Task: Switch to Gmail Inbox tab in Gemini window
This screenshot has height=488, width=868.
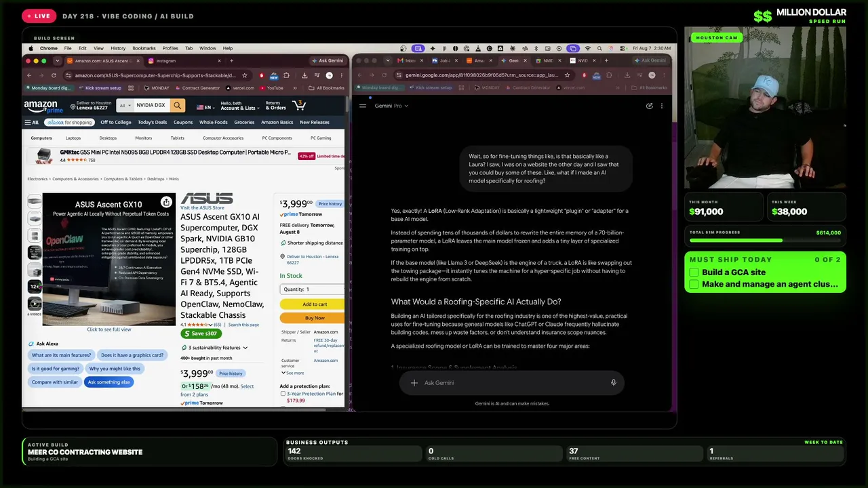Action: (410, 60)
